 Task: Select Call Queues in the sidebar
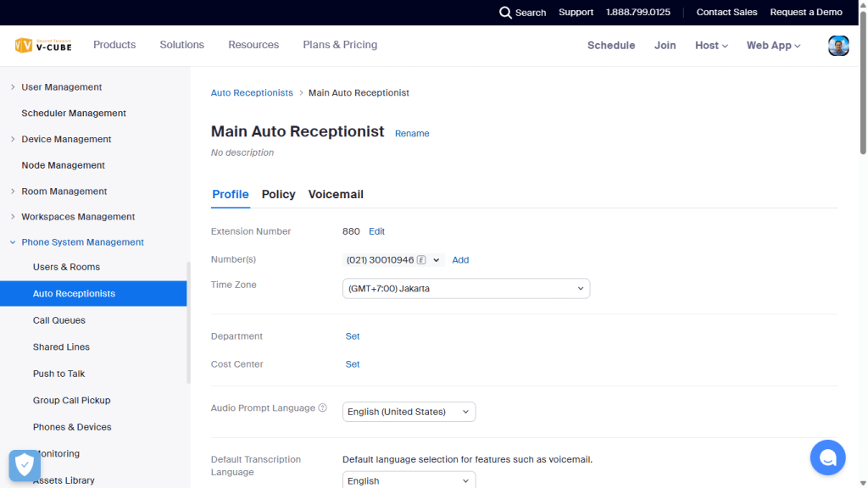coord(59,320)
